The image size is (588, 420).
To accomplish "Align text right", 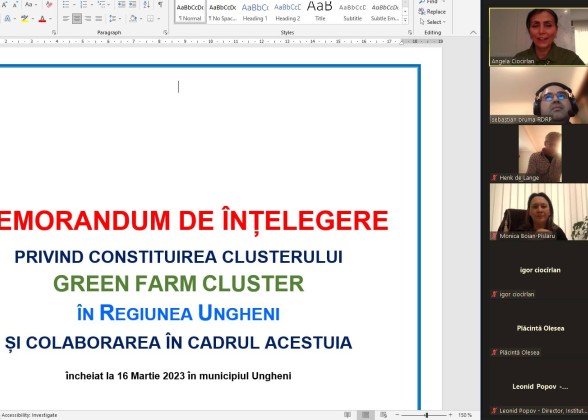I will coord(88,18).
